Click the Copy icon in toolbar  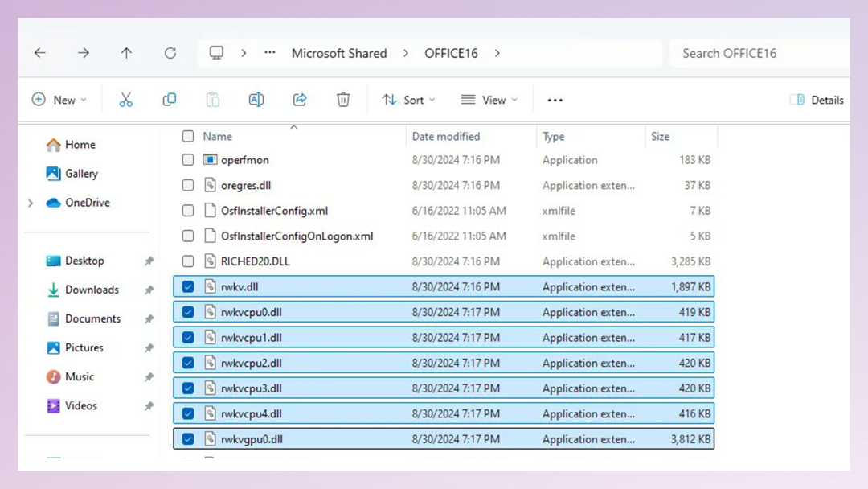coord(170,100)
